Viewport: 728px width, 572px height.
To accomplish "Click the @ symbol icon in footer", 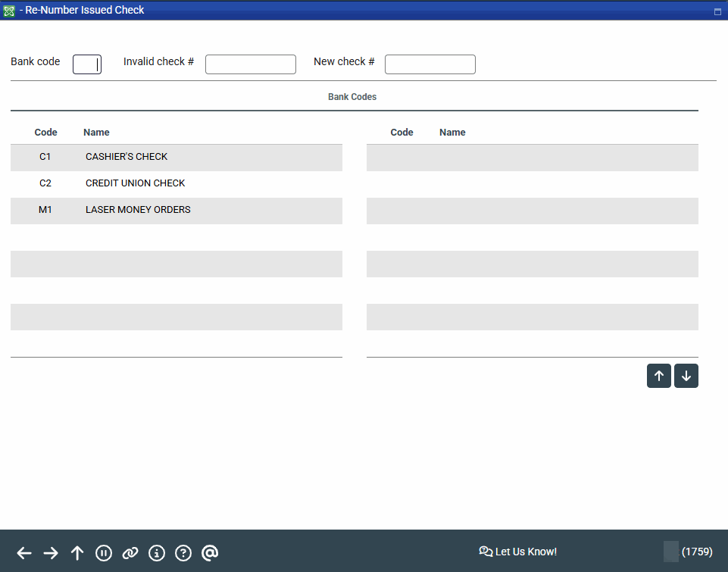I will pos(210,553).
